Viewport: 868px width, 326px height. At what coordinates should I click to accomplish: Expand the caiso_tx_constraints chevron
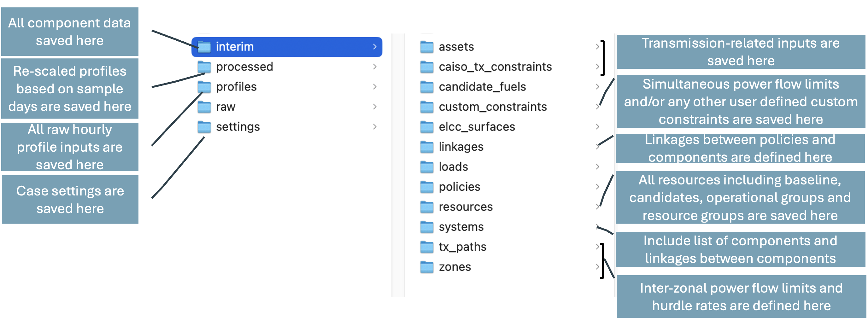597,67
